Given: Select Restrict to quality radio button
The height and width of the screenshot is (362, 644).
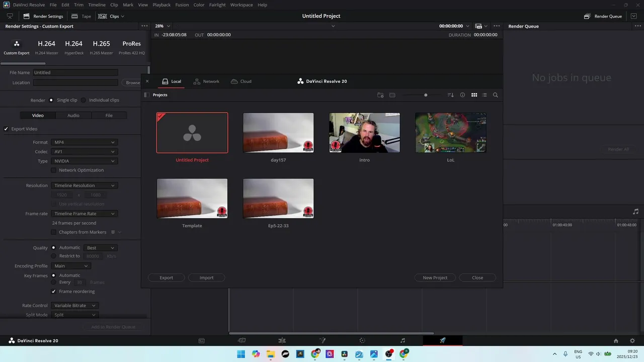Looking at the screenshot, I should [x=53, y=256].
